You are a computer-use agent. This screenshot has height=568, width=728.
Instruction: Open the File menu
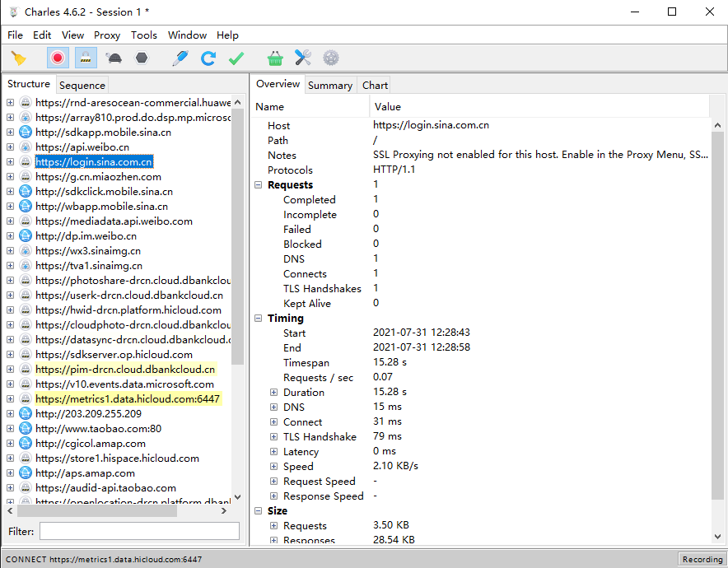click(16, 35)
